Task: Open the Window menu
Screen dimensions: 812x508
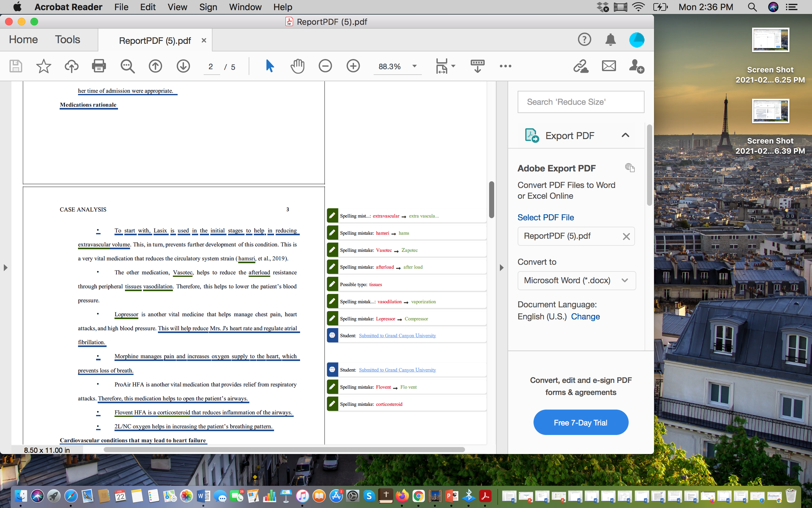Action: click(245, 7)
